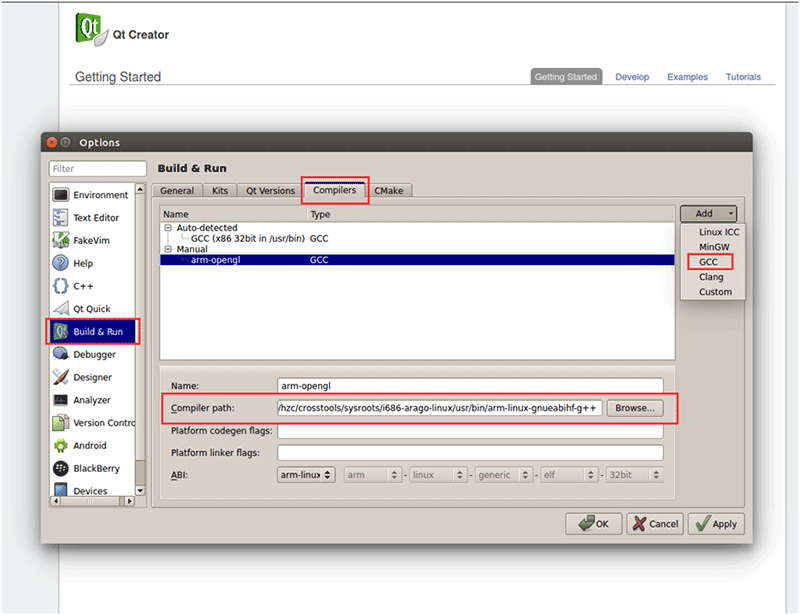Switch to the Compilers tab
The image size is (800, 615).
coord(335,190)
